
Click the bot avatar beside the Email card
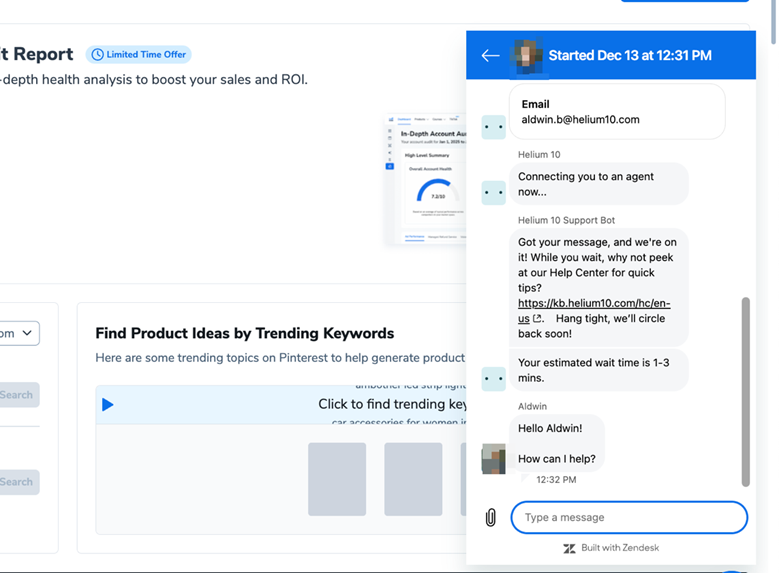[493, 127]
